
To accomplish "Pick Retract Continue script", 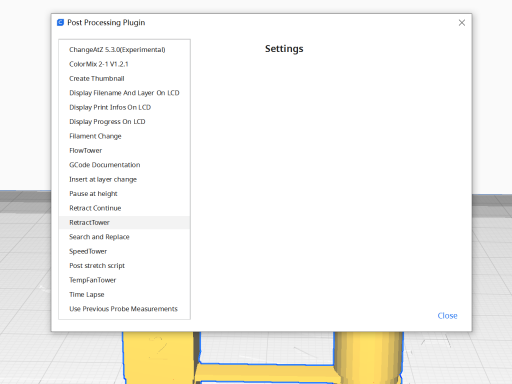I will [124, 208].
